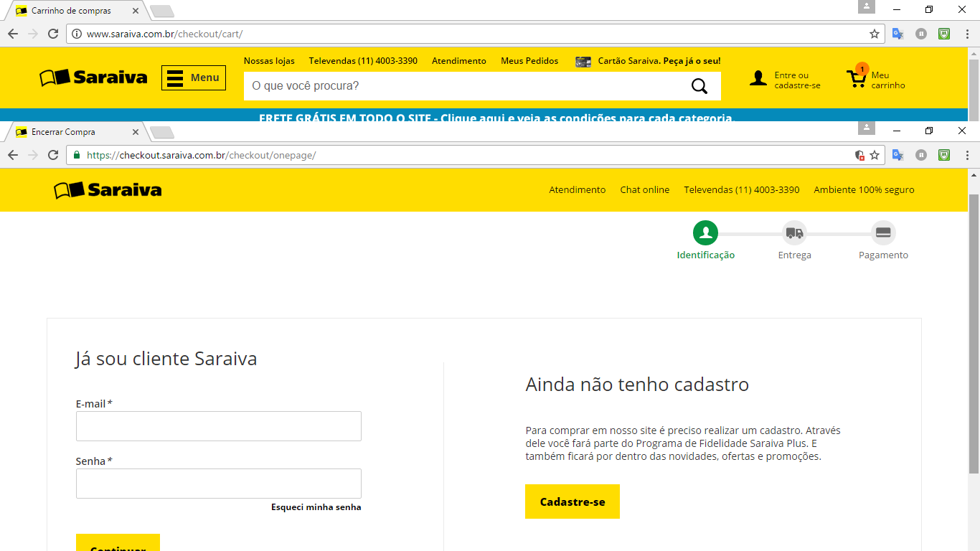Click blocked content shield icon in checkout address bar

point(859,155)
